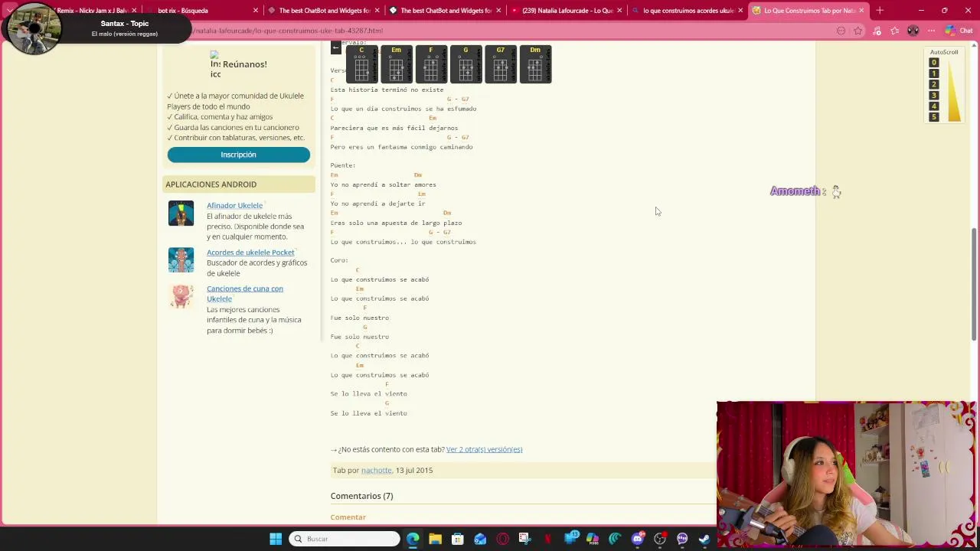The image size is (980, 551).
Task: Click the feedback smiley icon in address bar
Action: (x=841, y=31)
